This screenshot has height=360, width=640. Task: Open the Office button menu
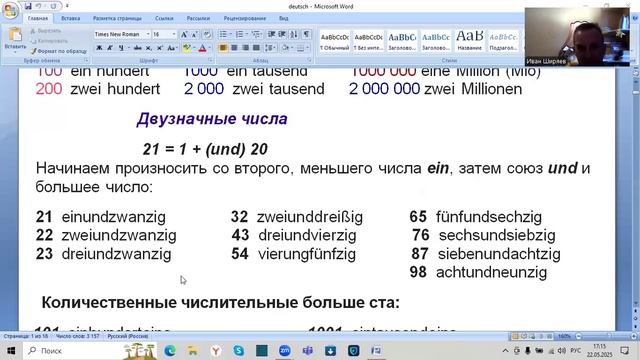point(10,10)
